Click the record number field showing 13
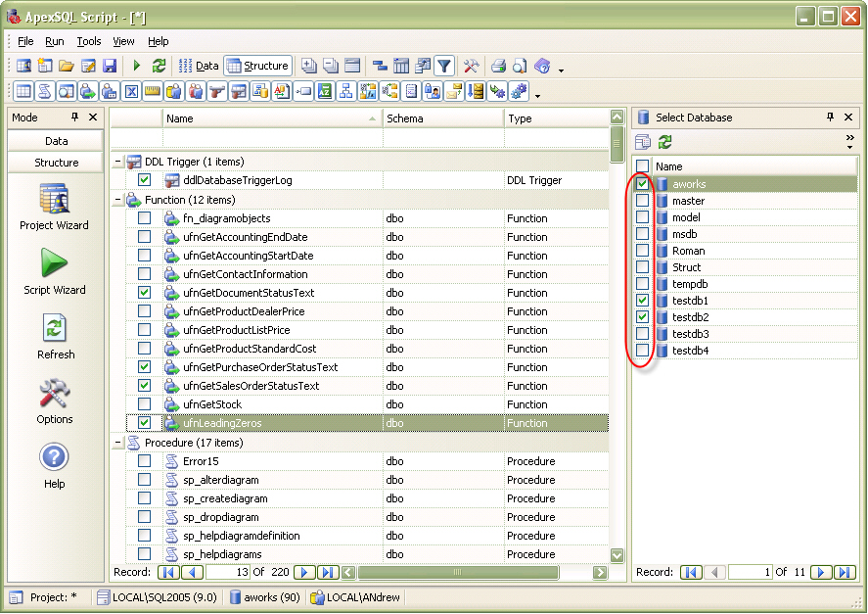Screen dimensions: 868x614 (227, 572)
